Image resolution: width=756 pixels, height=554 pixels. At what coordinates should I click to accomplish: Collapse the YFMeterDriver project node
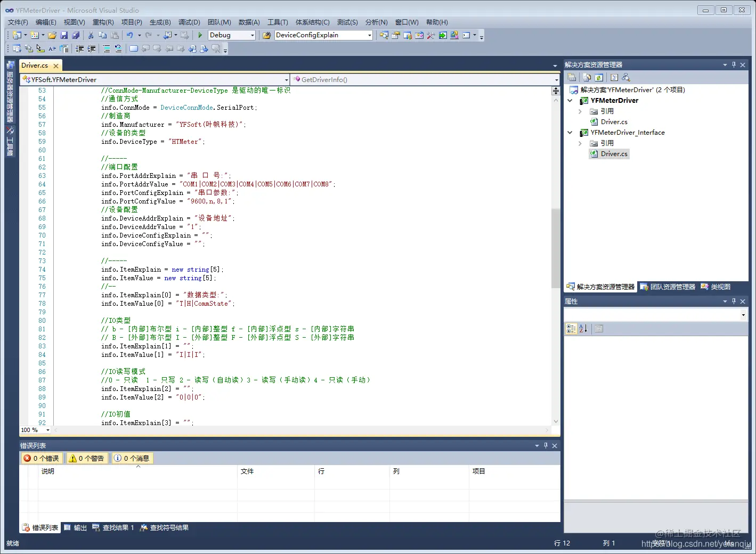click(570, 100)
